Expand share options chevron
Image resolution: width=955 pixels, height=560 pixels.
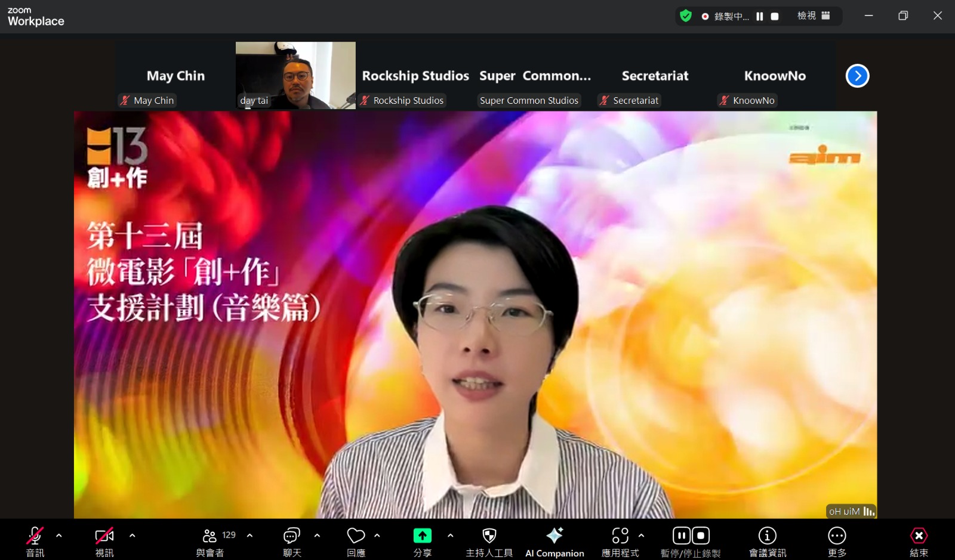coord(451,536)
